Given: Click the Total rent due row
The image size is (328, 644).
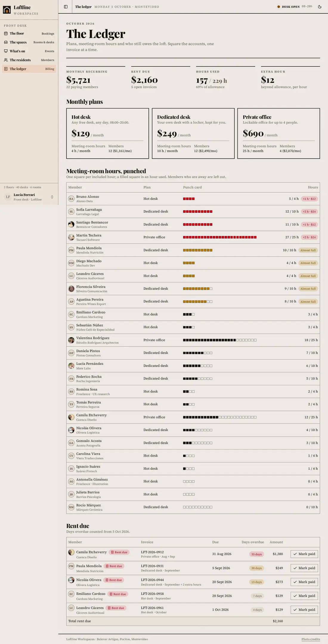Looking at the screenshot, I should click(x=193, y=621).
